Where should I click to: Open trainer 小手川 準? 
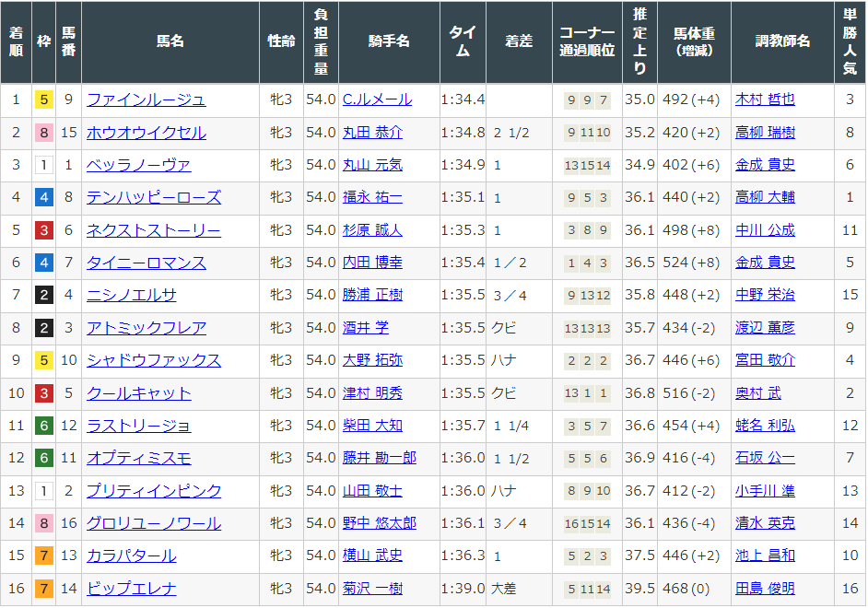(765, 491)
